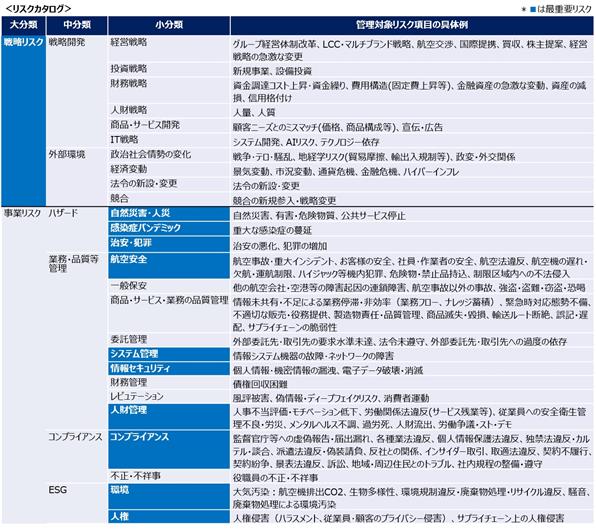Click the リスクカタログ title text

click(38, 8)
